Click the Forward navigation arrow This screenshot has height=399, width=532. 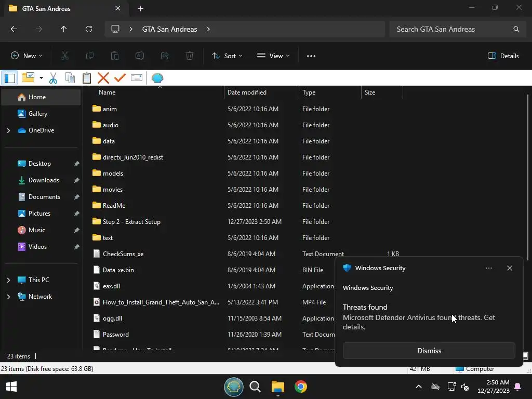pos(39,29)
